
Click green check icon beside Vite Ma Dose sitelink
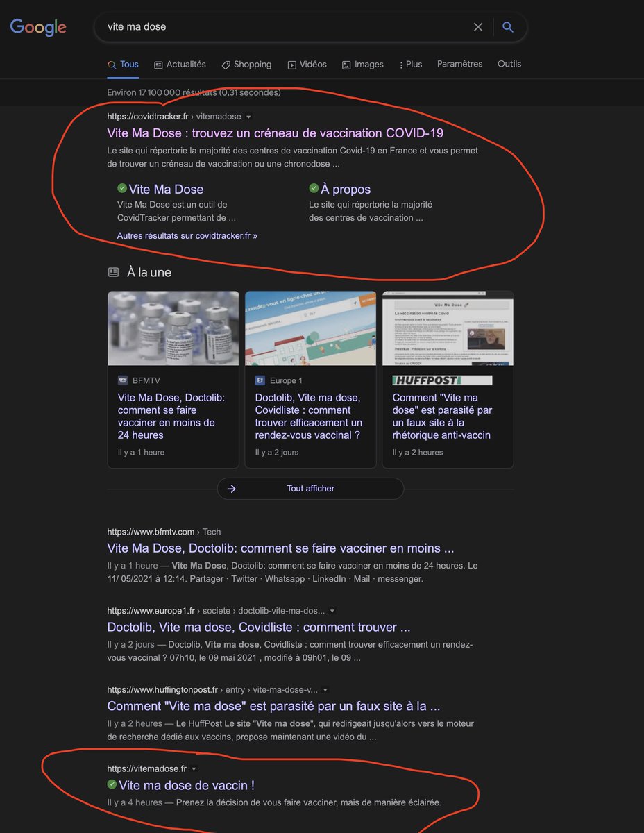point(122,188)
